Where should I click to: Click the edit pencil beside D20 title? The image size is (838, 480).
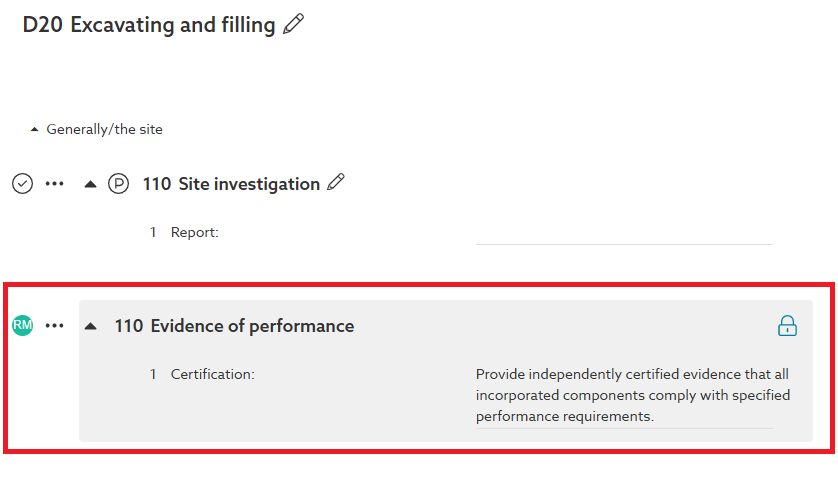pos(293,25)
